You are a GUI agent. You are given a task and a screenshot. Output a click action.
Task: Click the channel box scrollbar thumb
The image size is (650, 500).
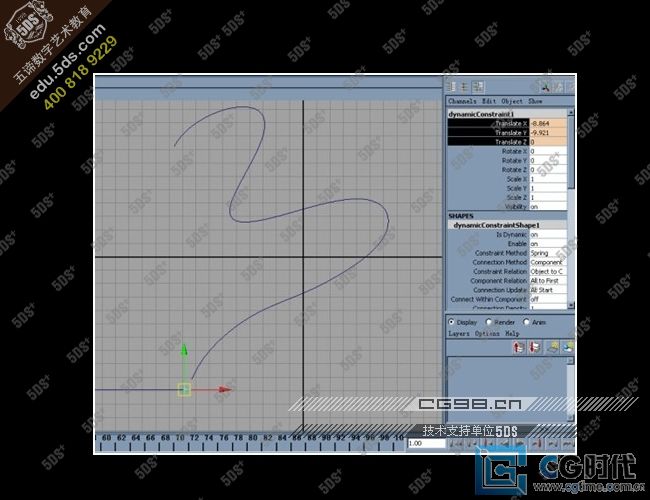coord(571,152)
